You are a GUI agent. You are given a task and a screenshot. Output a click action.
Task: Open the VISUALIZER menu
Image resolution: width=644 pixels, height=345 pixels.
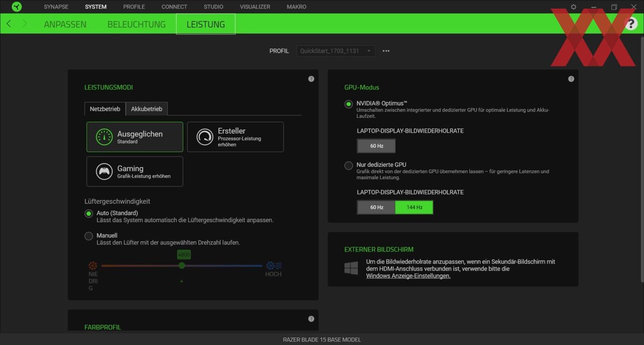tap(255, 7)
